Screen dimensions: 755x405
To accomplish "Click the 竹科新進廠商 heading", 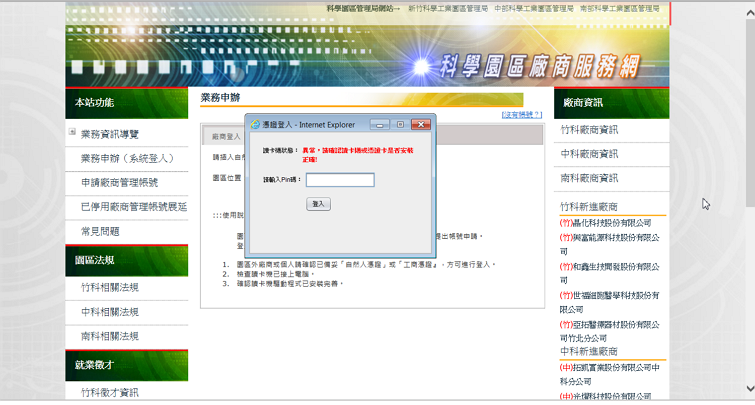I will pyautogui.click(x=589, y=207).
